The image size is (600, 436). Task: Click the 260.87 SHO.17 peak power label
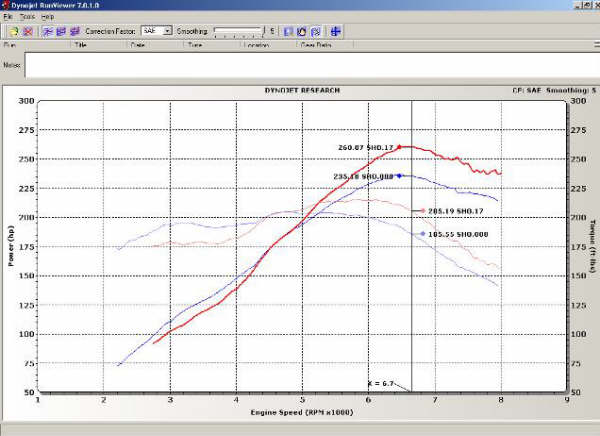(x=365, y=147)
